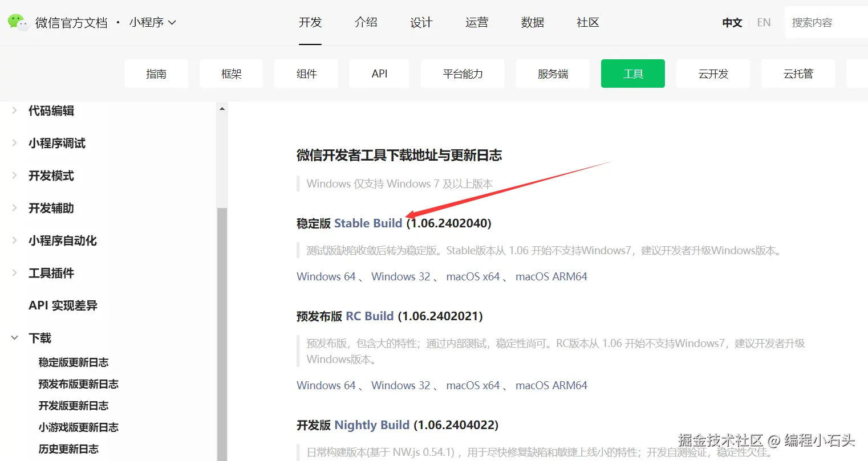The height and width of the screenshot is (461, 868).
Task: Focus the 搜索内容 search field
Action: [826, 23]
